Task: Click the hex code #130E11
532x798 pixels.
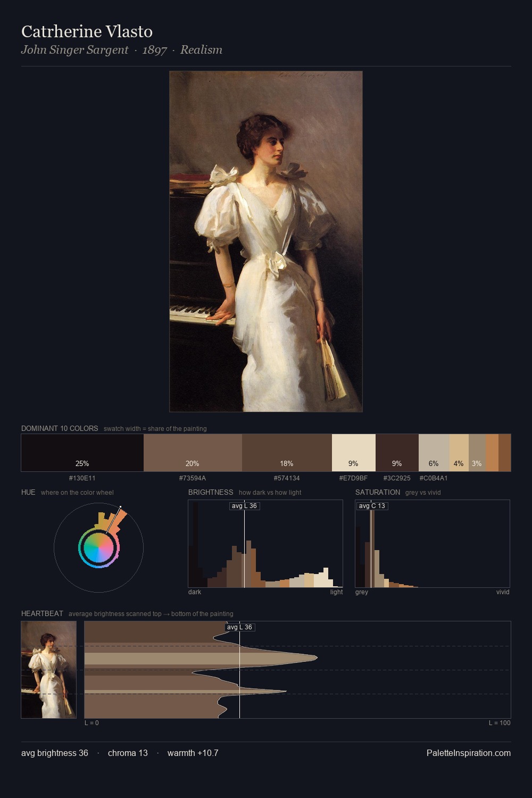Action: tap(82, 478)
